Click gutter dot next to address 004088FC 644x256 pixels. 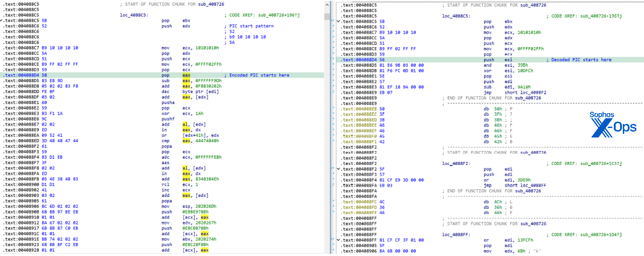coord(333,202)
